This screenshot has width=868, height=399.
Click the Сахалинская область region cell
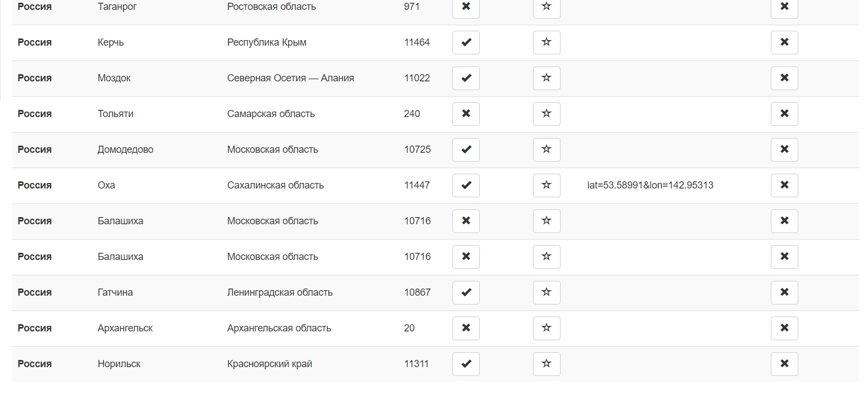click(275, 185)
